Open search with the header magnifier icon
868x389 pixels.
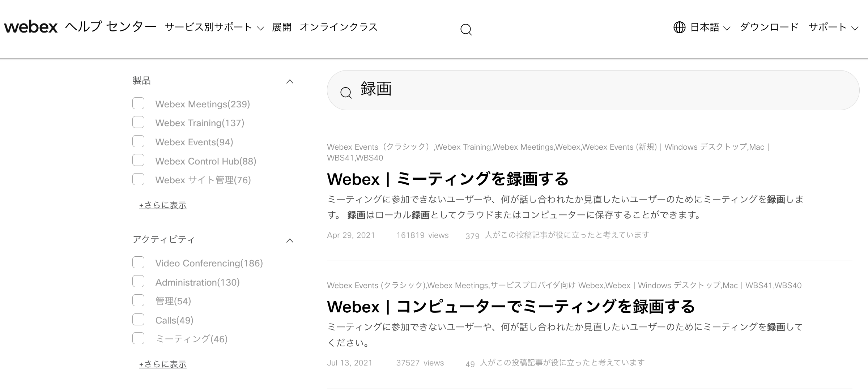point(466,29)
